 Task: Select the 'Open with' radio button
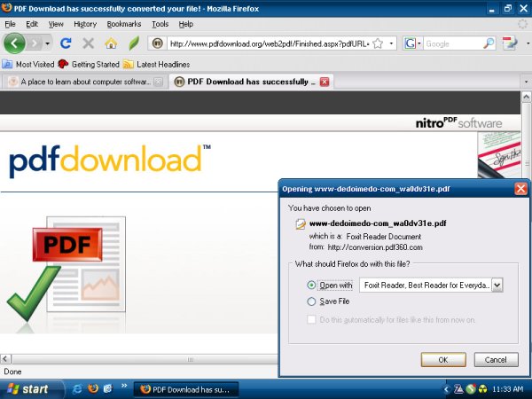311,285
